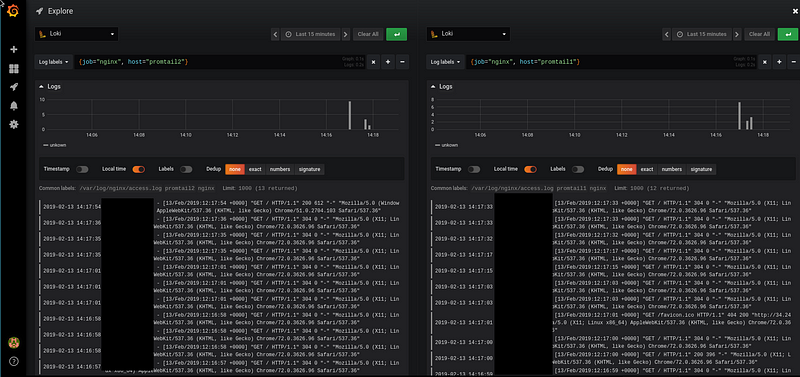Toggle Timestamp switch in left panel

[82, 169]
